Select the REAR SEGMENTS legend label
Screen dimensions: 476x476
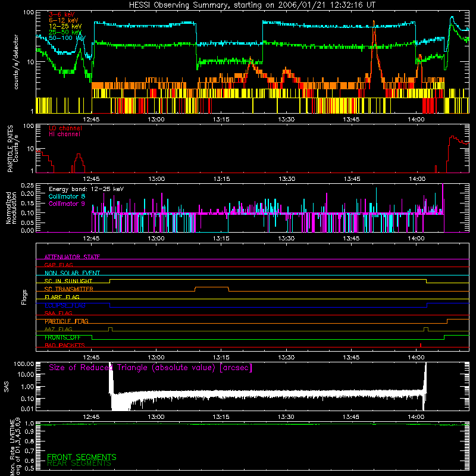79,464
